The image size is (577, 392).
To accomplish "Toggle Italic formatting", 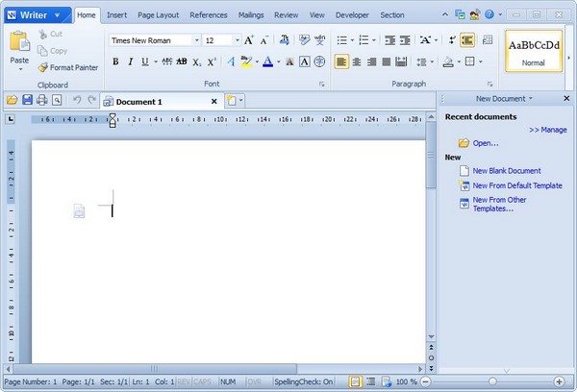I will coord(130,61).
